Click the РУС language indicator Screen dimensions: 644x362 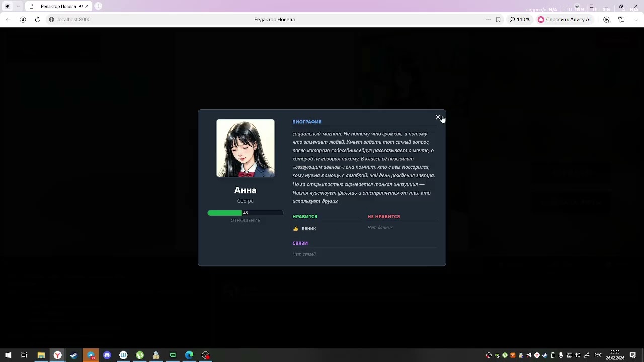598,356
